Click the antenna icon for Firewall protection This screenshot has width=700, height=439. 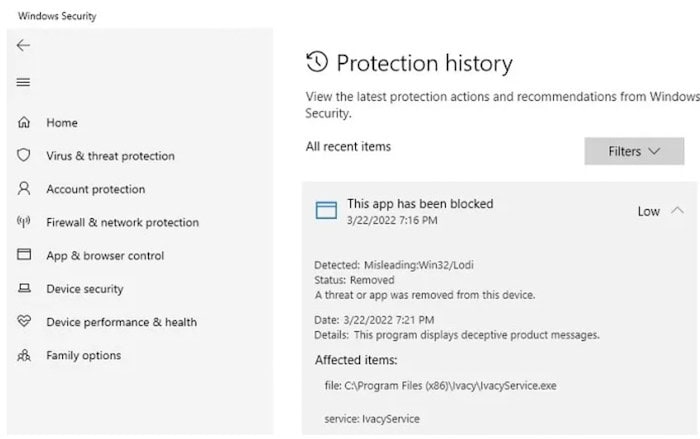tap(24, 222)
